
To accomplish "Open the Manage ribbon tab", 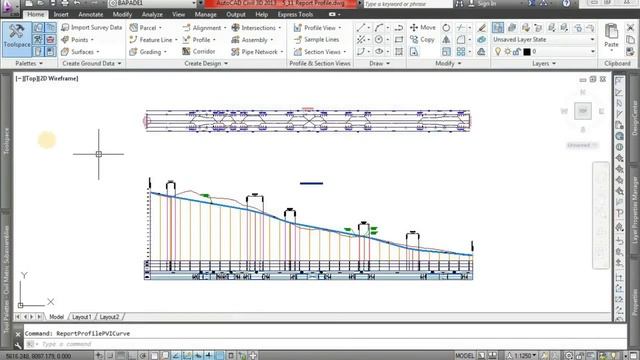I will 205,14.
